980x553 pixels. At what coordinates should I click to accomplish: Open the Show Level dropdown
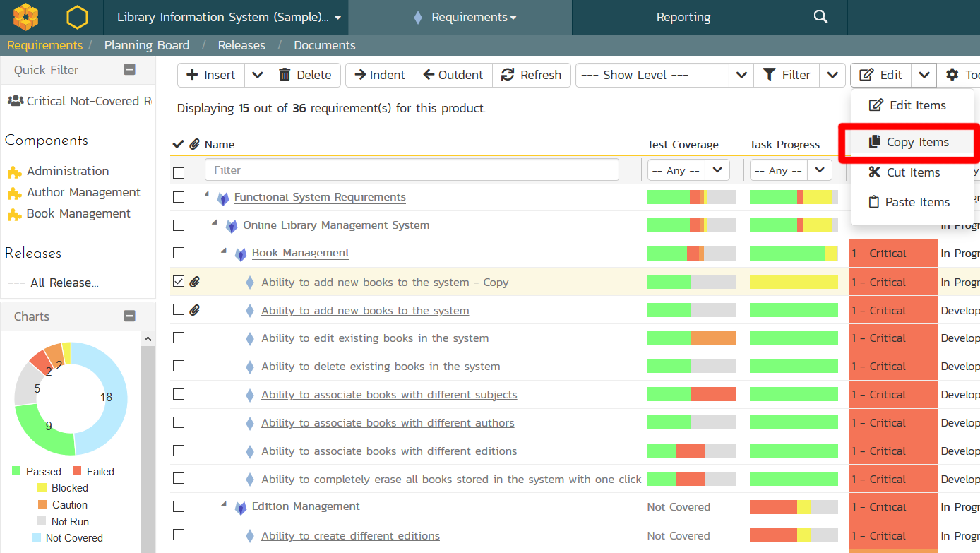pos(662,75)
